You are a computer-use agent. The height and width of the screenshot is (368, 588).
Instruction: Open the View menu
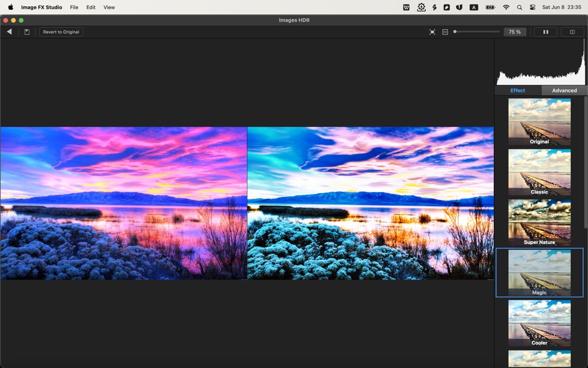coord(109,7)
